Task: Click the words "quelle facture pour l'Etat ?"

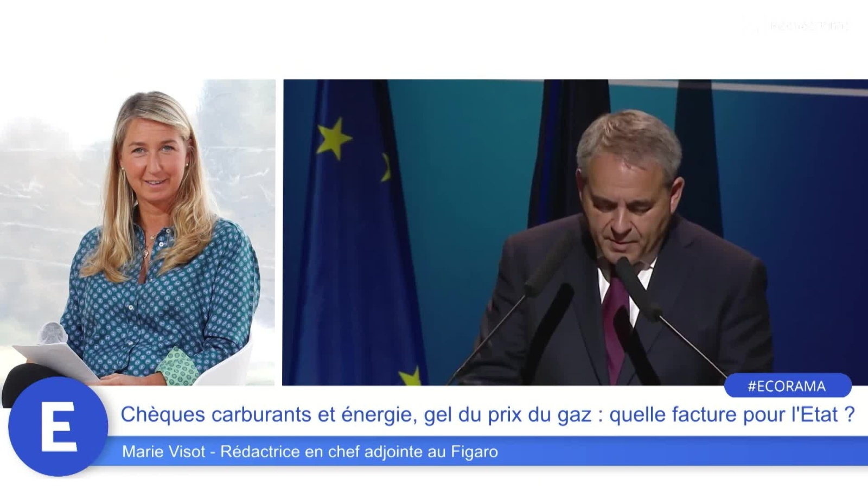Action: pos(732,415)
